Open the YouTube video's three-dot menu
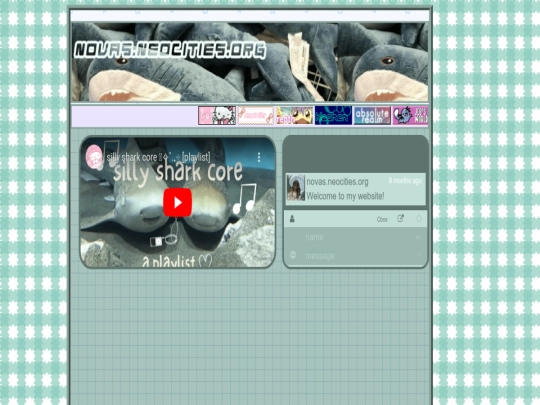The image size is (540, 405). [x=259, y=157]
